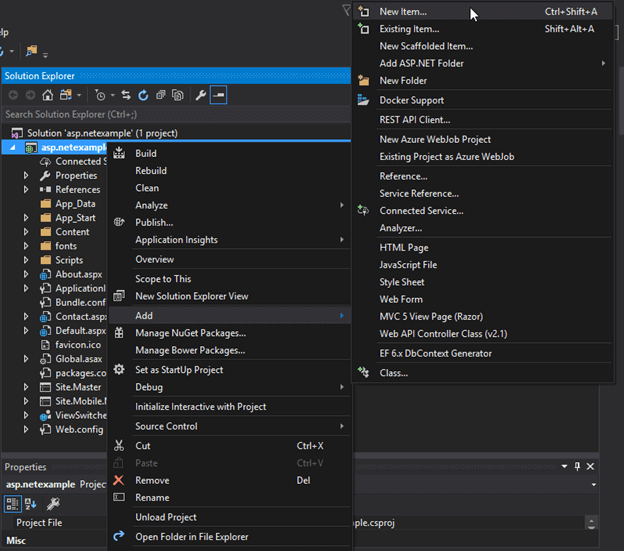Click Rebuild in the context menu
Screen dimensions: 624x551
coord(151,170)
